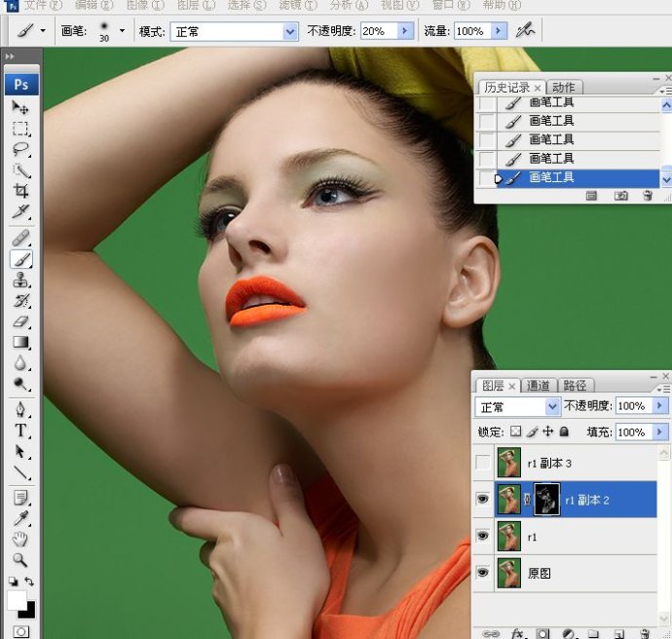Screen dimensions: 672x639
Task: Select the Brush tool in toolbox
Action: pos(21,259)
